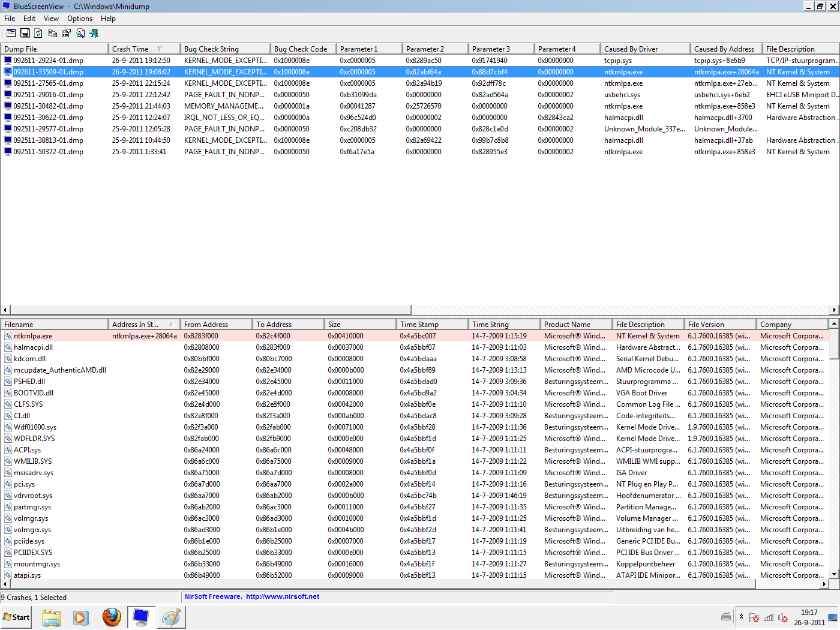Sort lower pane by Address In Stack column

click(x=144, y=325)
